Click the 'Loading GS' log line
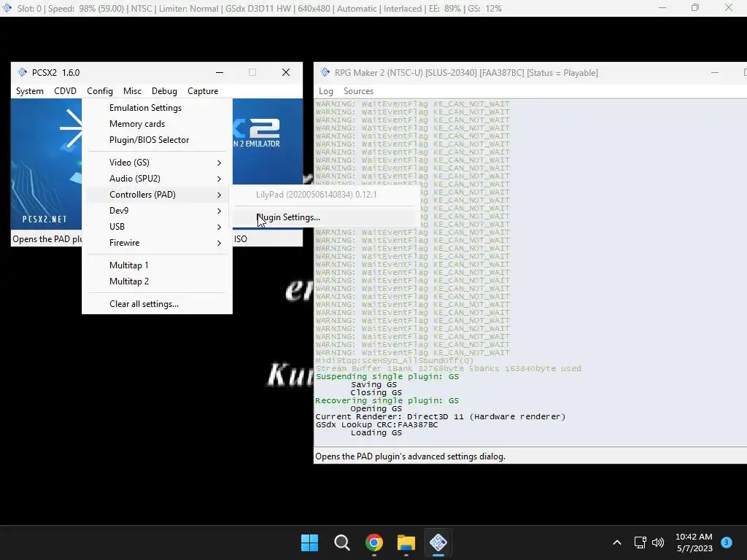 click(376, 433)
